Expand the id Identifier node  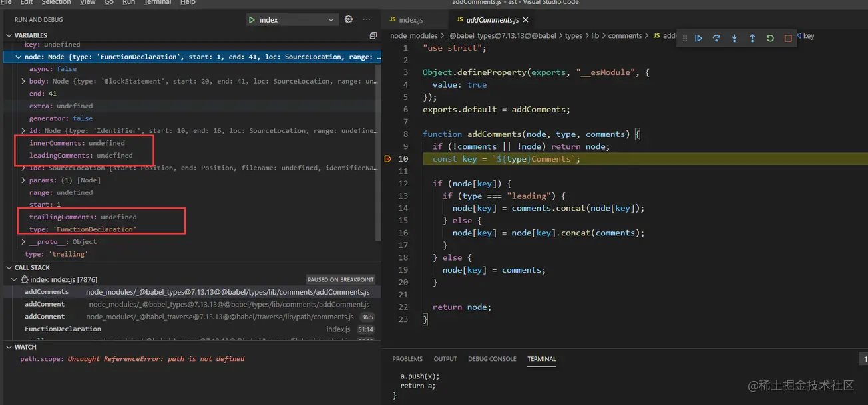23,131
